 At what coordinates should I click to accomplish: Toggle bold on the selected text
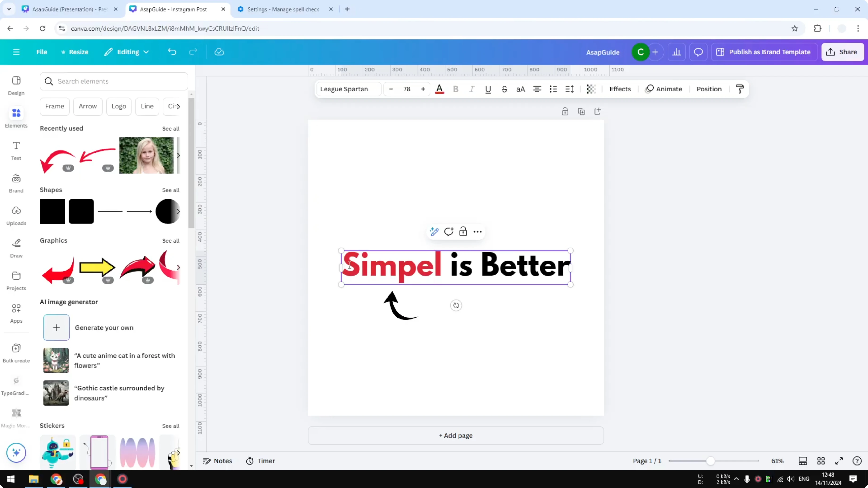(455, 89)
